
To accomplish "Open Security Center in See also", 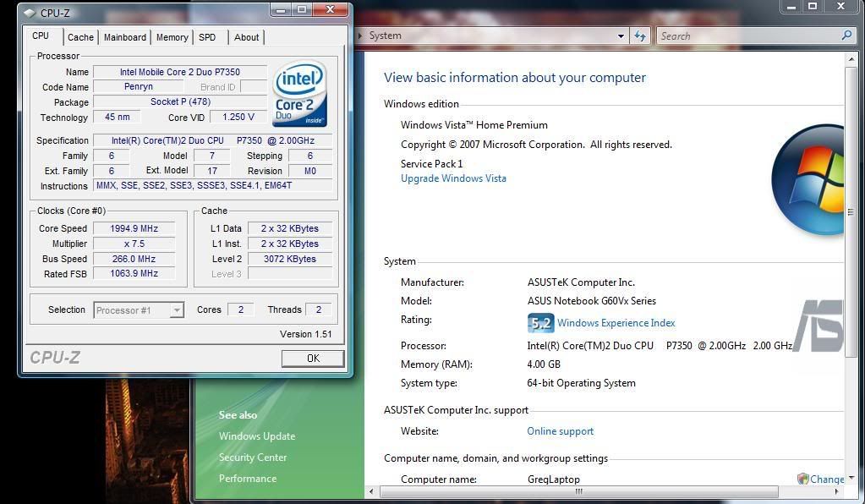I will pos(253,457).
